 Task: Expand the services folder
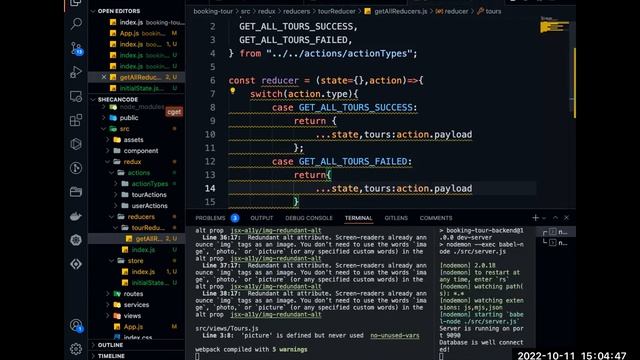(136, 304)
